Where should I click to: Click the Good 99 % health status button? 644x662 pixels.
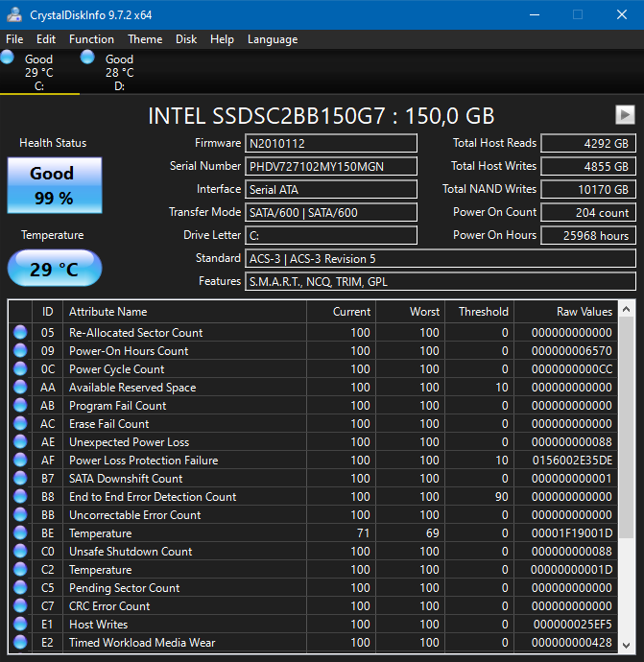55,185
